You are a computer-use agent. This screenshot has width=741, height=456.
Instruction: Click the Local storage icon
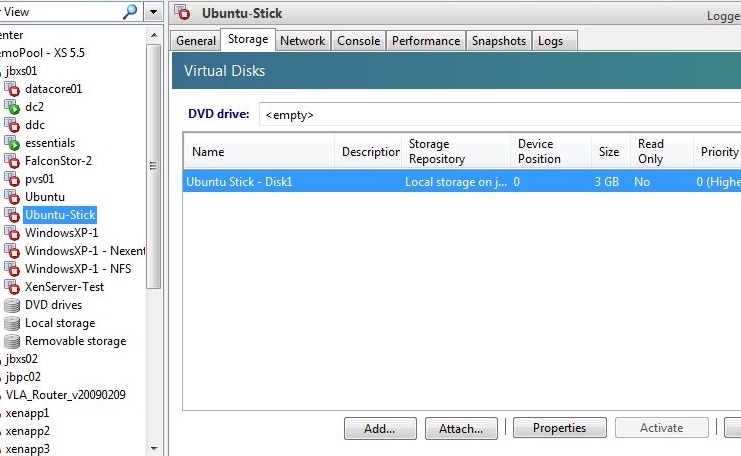(x=12, y=323)
